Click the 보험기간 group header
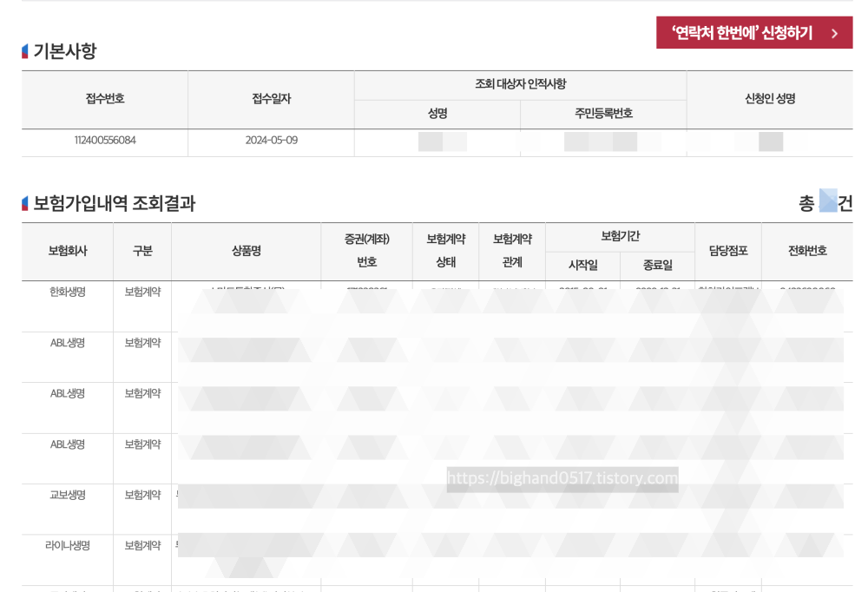The width and height of the screenshot is (868, 592). coord(620,237)
